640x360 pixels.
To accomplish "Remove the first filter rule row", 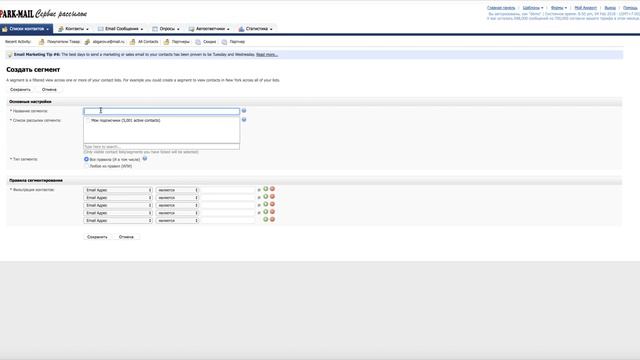I will 272,189.
